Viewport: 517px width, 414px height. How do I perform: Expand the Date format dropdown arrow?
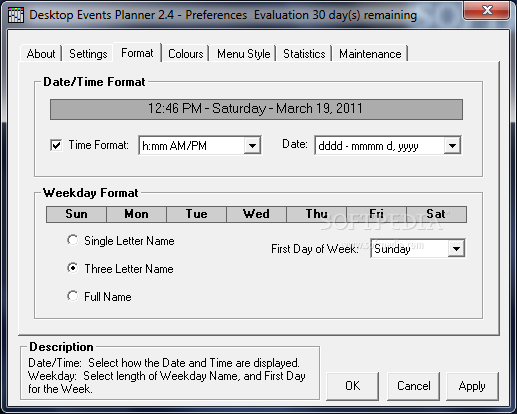(x=452, y=145)
